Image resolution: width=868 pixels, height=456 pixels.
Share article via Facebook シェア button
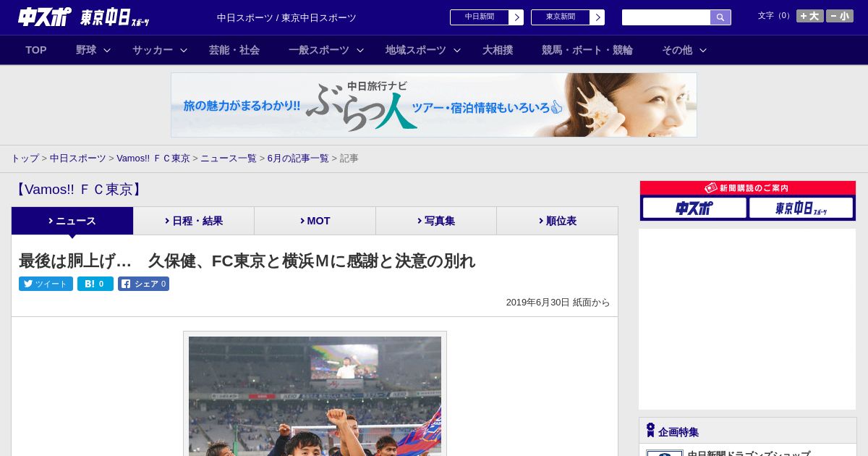tap(143, 284)
